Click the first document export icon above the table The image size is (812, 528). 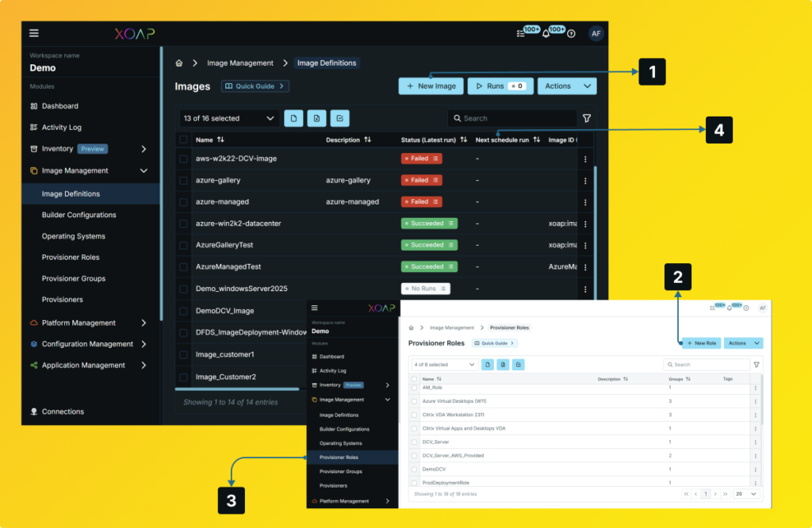[293, 117]
